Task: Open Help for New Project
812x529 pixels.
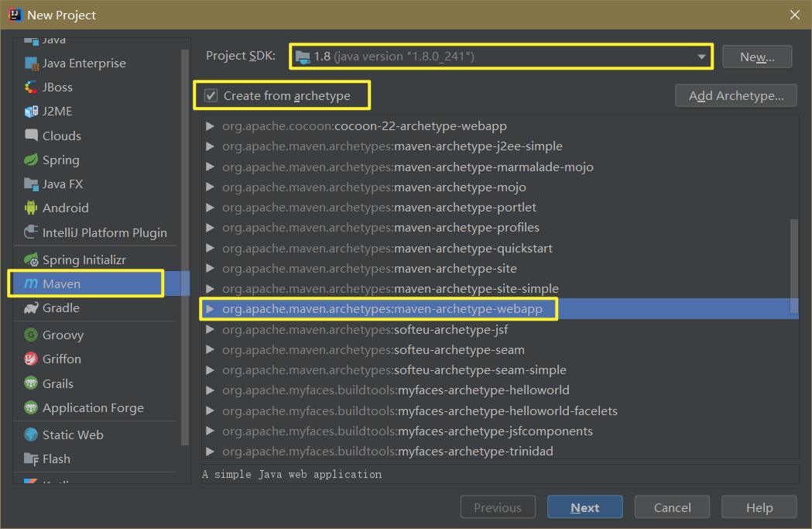Action: (759, 507)
